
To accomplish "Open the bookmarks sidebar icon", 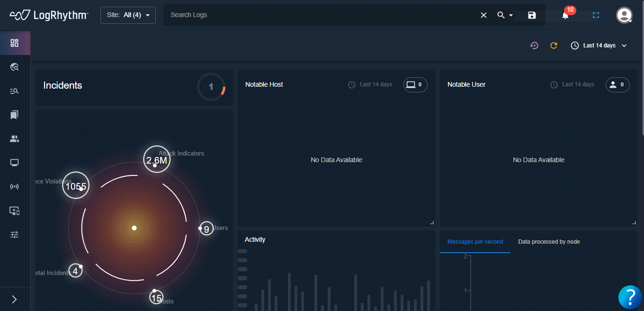I will [15, 115].
